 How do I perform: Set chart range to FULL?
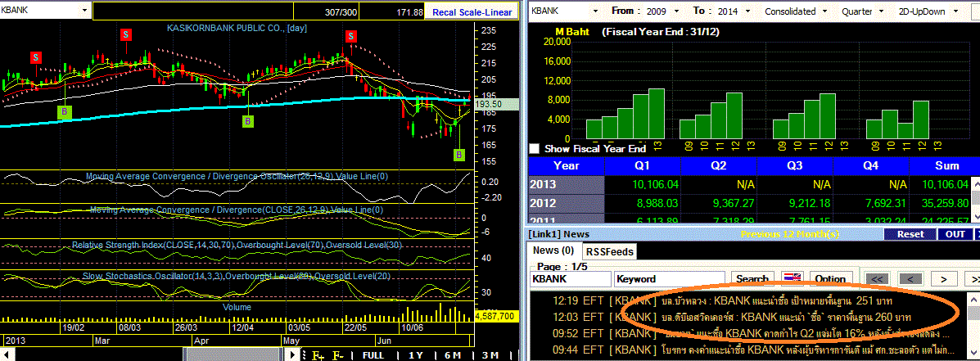pos(373,355)
